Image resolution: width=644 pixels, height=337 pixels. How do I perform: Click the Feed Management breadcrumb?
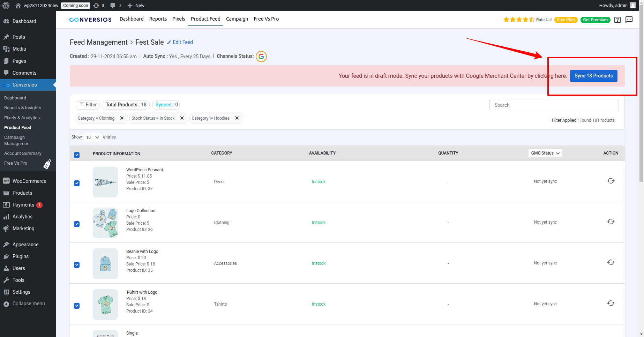[x=99, y=42]
